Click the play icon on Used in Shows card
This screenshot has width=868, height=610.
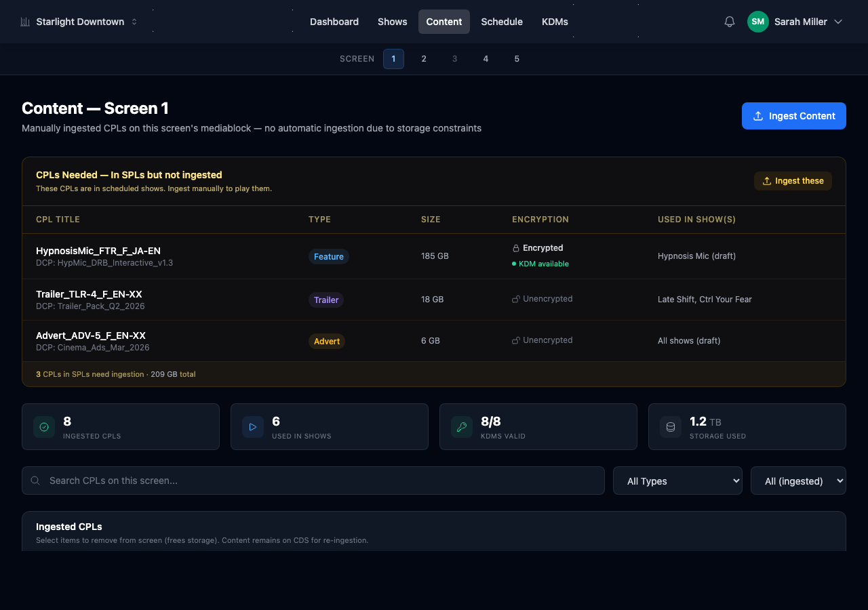253,427
